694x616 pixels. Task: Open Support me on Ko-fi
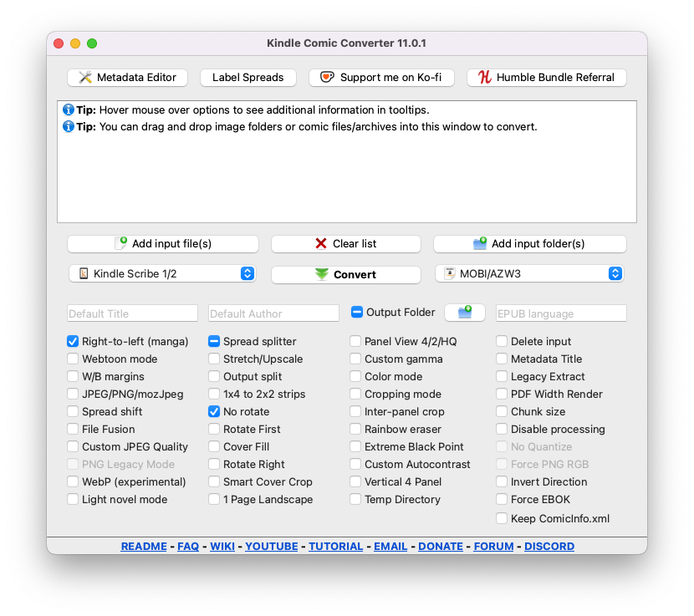click(x=381, y=78)
